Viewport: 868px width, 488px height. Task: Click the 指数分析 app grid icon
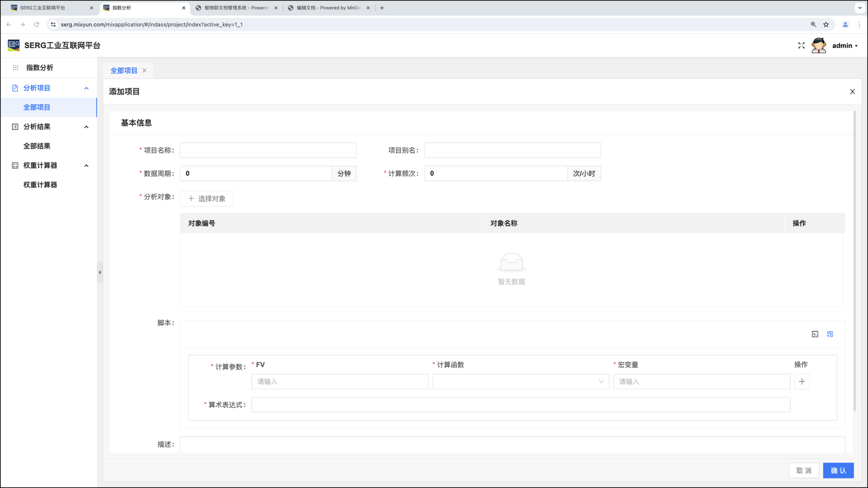pos(16,68)
